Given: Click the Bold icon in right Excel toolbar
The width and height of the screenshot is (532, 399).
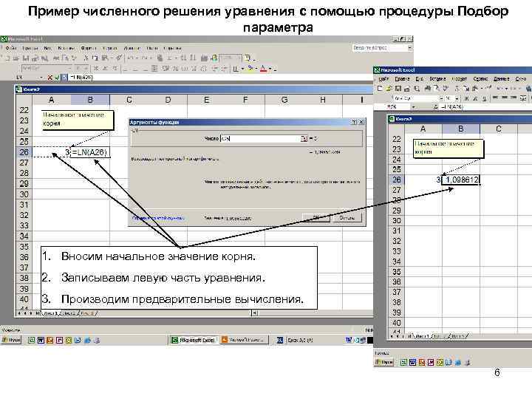Looking at the screenshot, I should pos(467,98).
